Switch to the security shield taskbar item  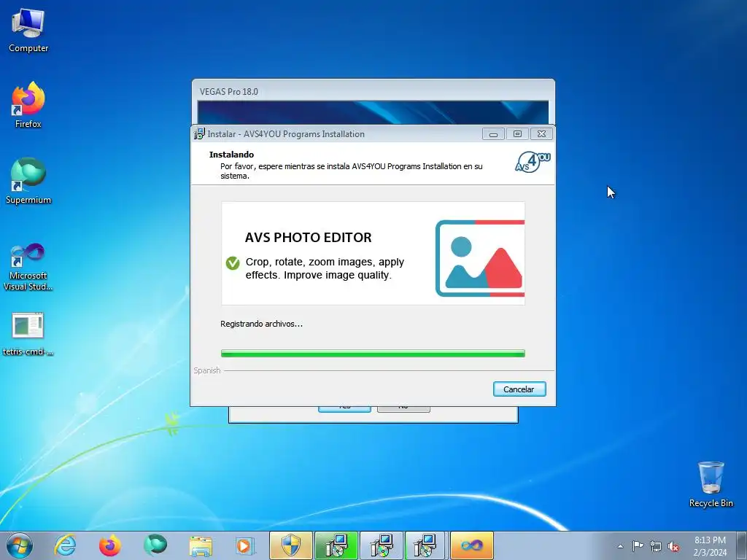pos(291,545)
